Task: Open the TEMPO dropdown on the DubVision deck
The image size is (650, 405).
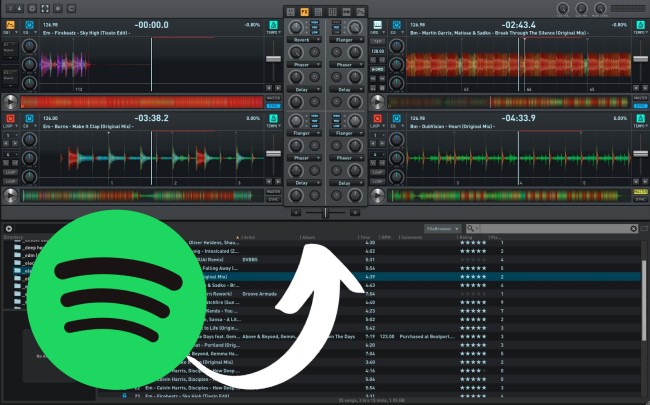Action: (640, 126)
